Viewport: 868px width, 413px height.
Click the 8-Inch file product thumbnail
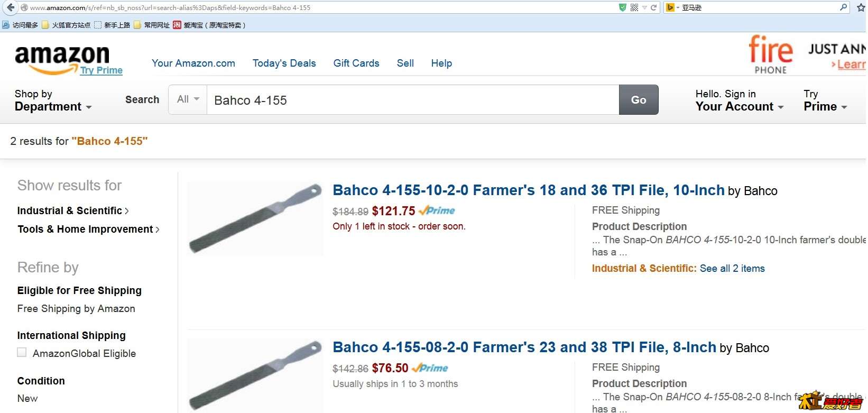tap(255, 375)
